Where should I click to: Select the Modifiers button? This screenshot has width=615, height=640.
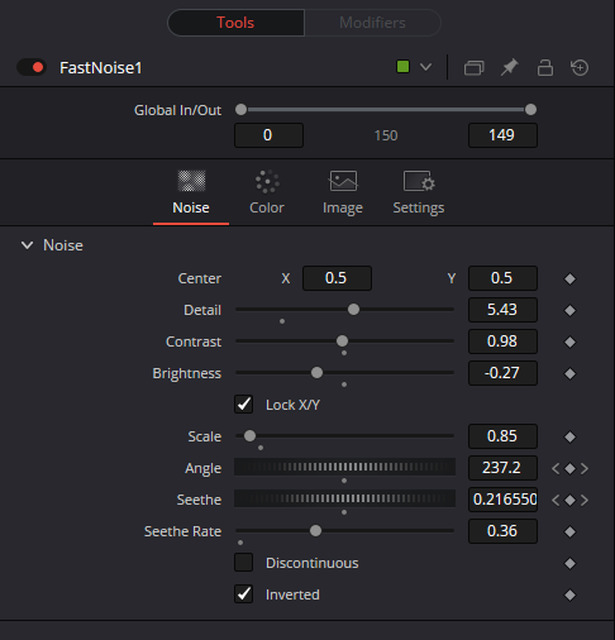[373, 23]
